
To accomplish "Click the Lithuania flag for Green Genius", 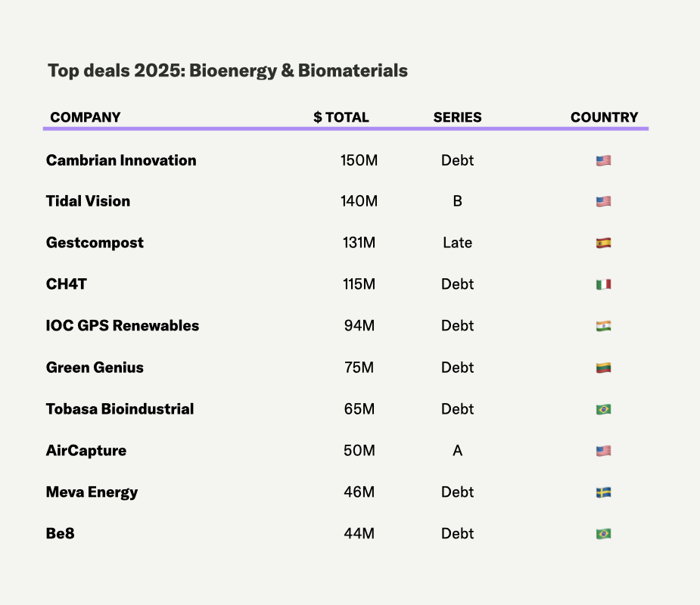I will pyautogui.click(x=603, y=368).
